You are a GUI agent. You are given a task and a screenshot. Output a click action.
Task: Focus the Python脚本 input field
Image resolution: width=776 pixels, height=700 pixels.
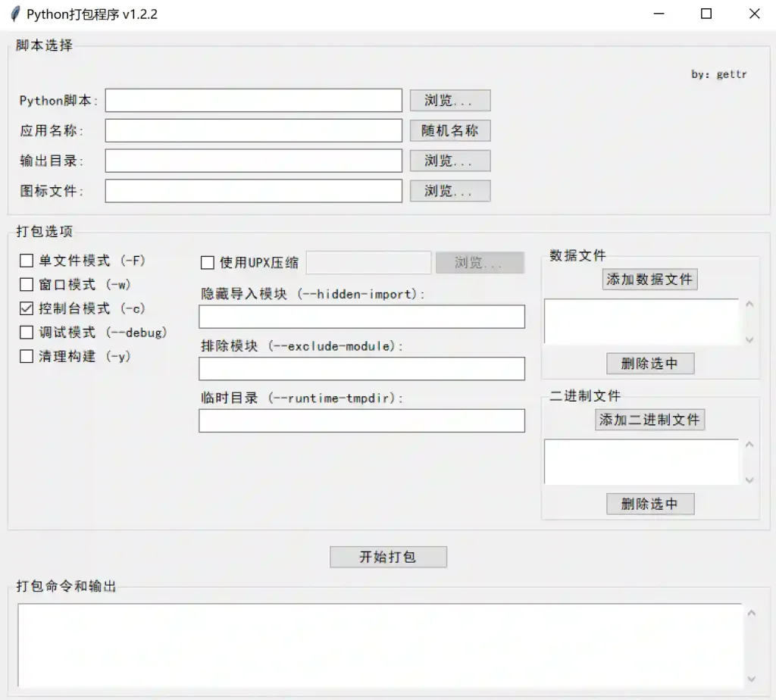(x=253, y=101)
